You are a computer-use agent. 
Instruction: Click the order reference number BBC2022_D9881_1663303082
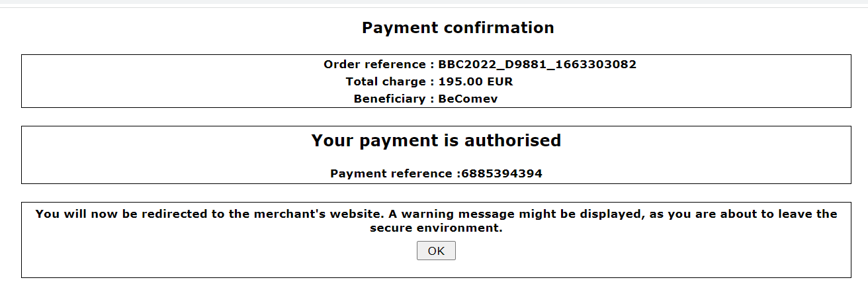click(x=537, y=65)
